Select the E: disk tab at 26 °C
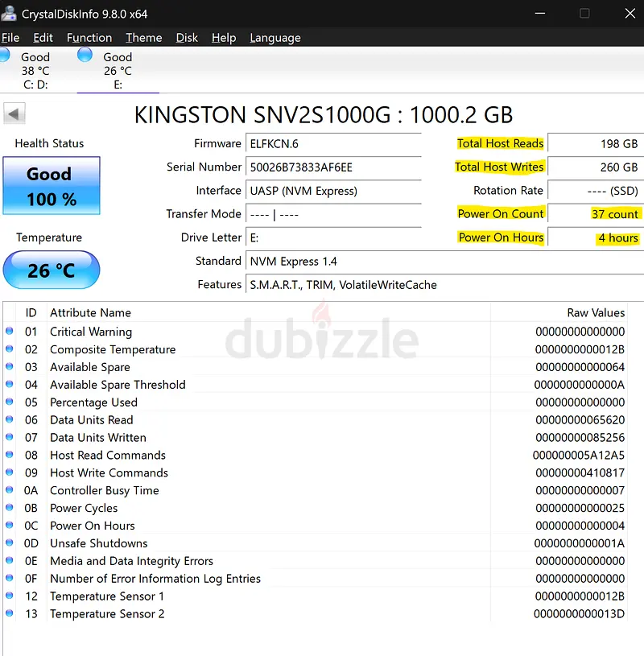The image size is (644, 656). pyautogui.click(x=118, y=71)
